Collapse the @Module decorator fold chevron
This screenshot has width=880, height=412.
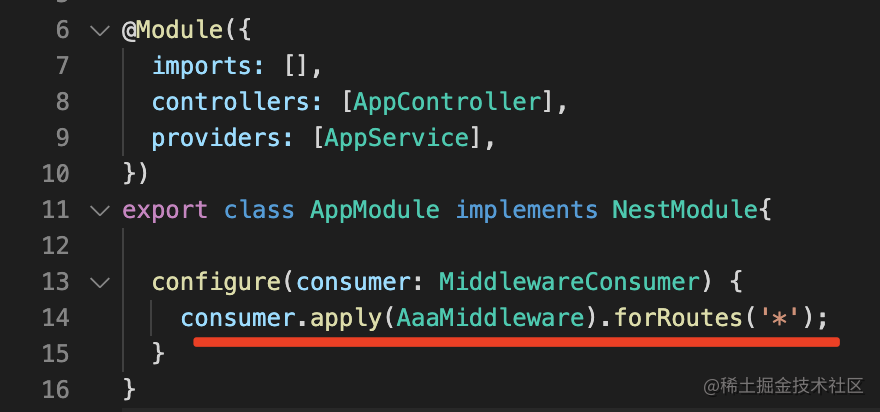click(x=100, y=30)
